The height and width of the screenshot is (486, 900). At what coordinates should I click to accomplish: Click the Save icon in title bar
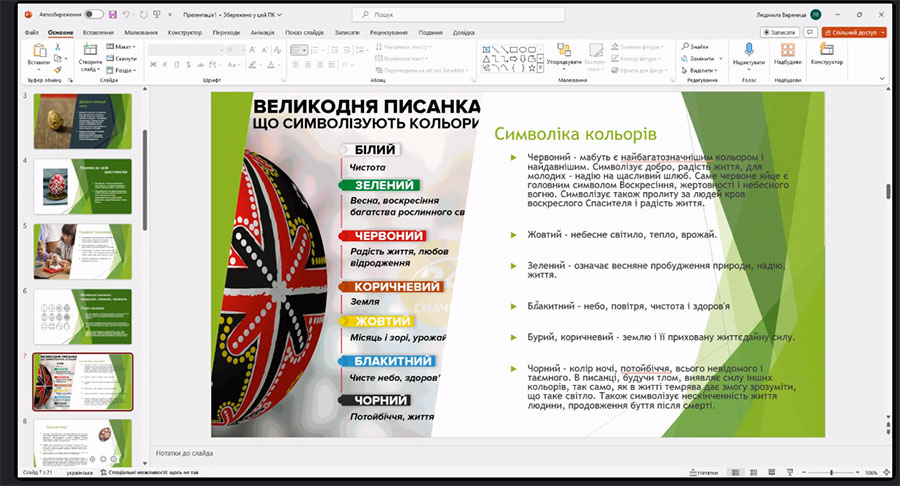(113, 15)
